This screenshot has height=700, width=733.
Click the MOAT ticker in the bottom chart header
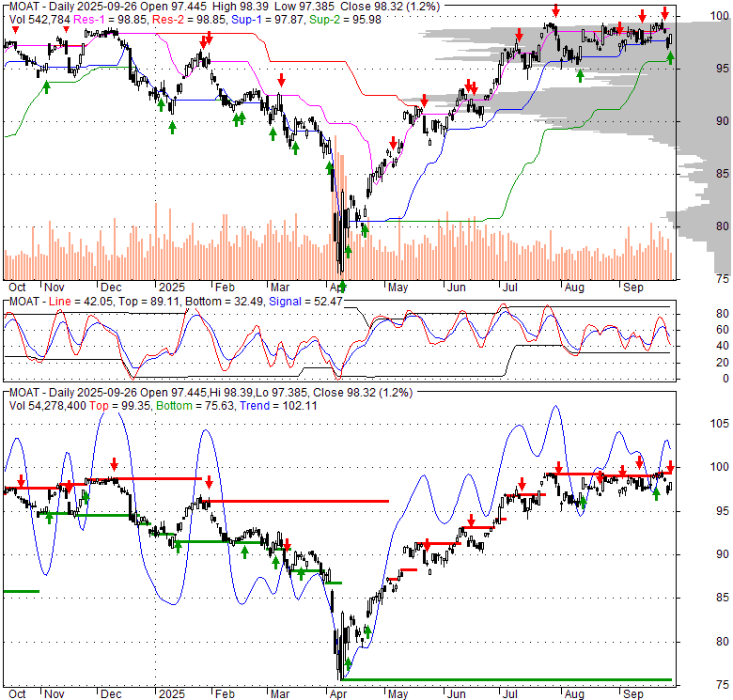(23, 393)
